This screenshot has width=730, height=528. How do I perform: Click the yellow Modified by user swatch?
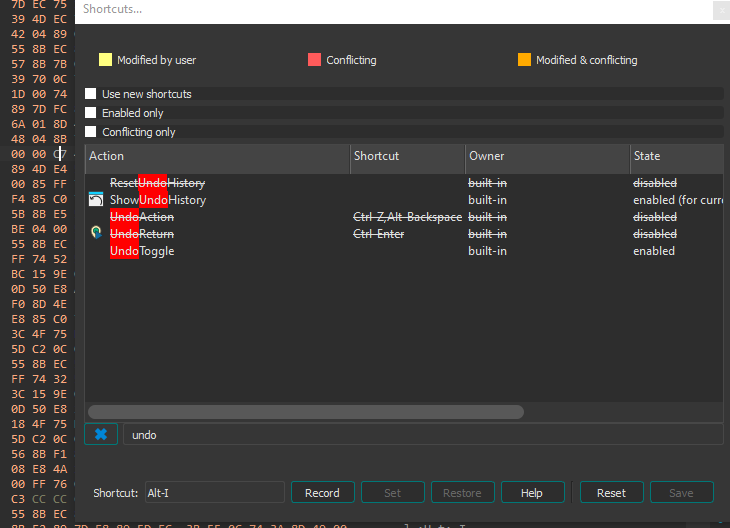tap(105, 60)
